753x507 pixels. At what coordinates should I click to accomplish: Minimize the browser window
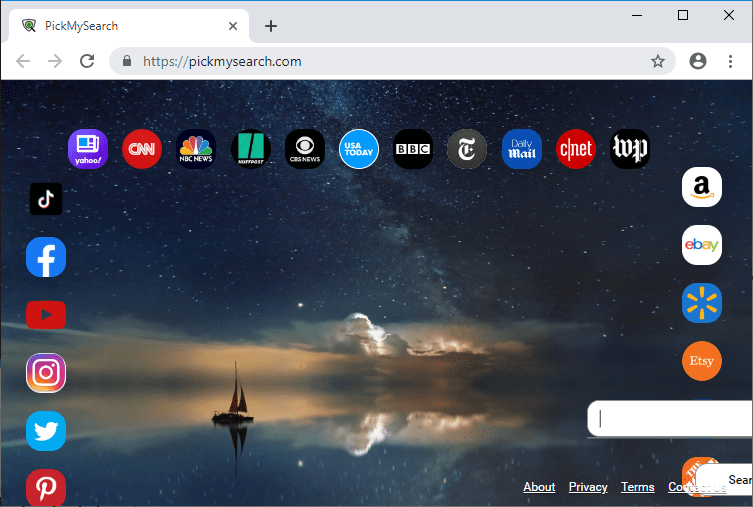point(637,15)
